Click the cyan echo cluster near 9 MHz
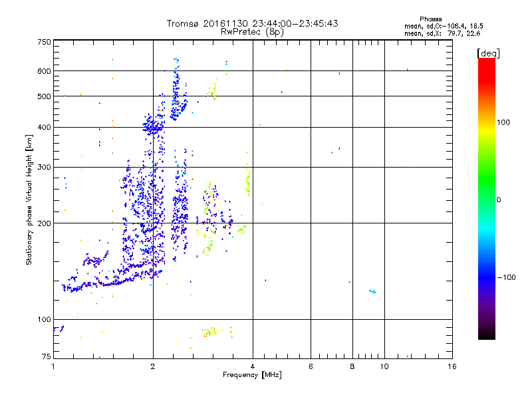The height and width of the screenshot is (399, 532). pyautogui.click(x=372, y=291)
